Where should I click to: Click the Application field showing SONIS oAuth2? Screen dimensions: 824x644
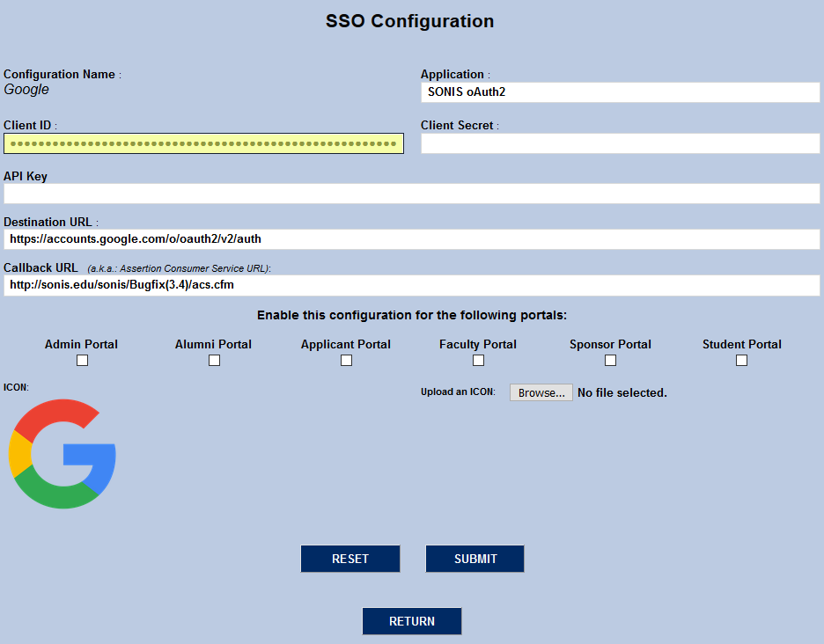click(620, 91)
